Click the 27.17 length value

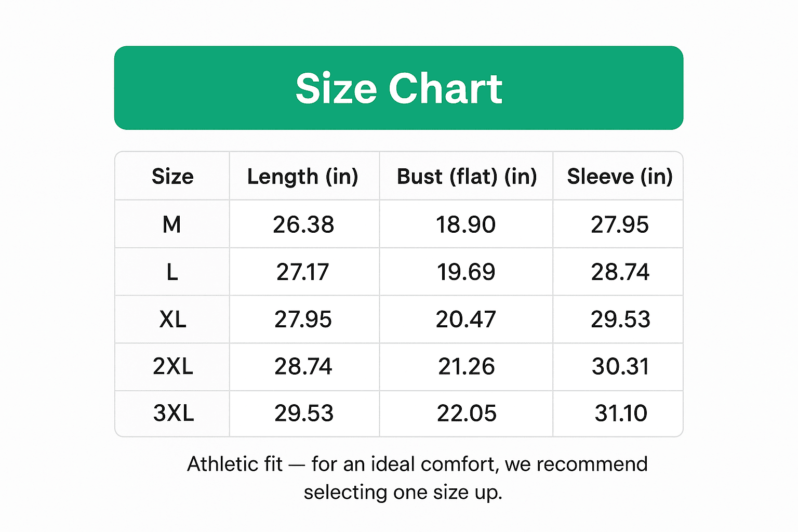coord(303,272)
